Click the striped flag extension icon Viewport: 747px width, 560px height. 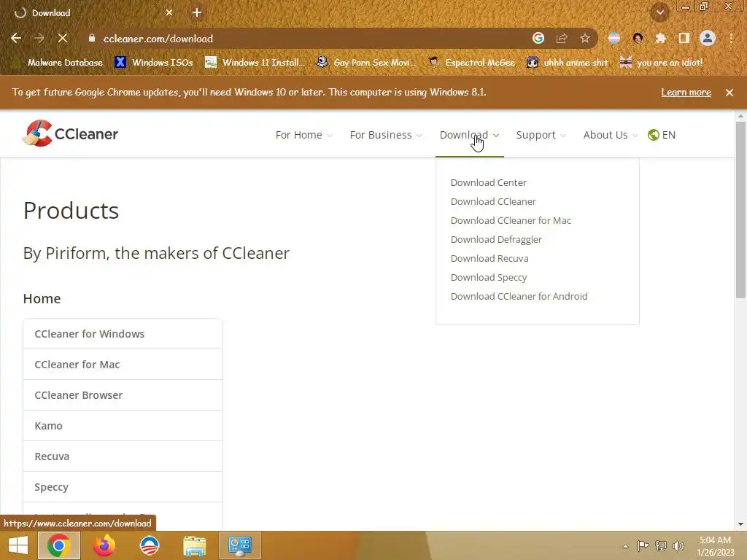pyautogui.click(x=614, y=39)
